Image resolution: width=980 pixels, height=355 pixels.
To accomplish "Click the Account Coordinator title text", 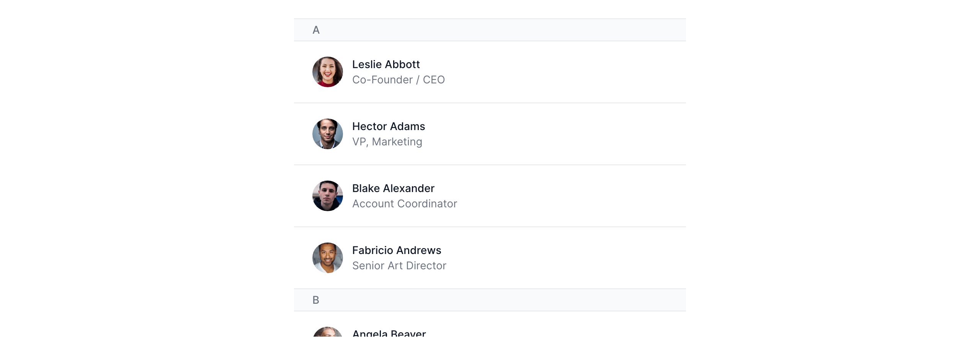I will [405, 204].
